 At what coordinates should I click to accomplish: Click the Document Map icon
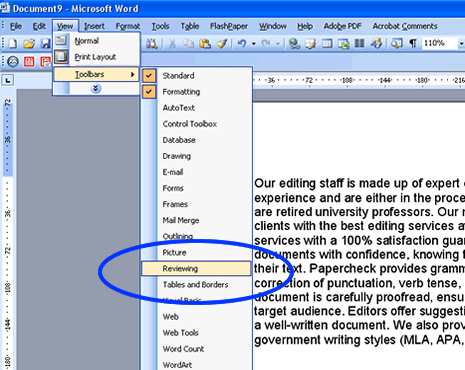[397, 43]
